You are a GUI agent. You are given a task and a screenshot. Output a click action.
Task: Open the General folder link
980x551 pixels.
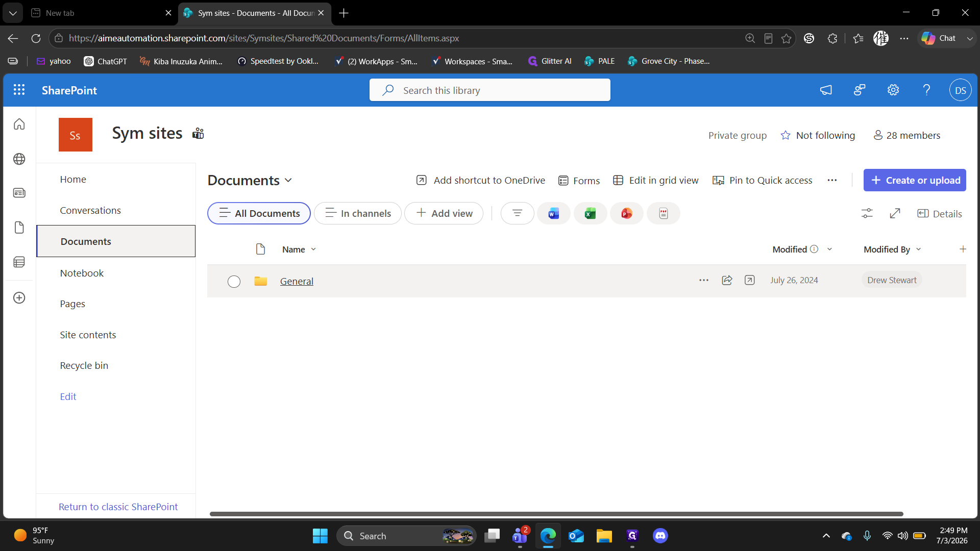(297, 281)
